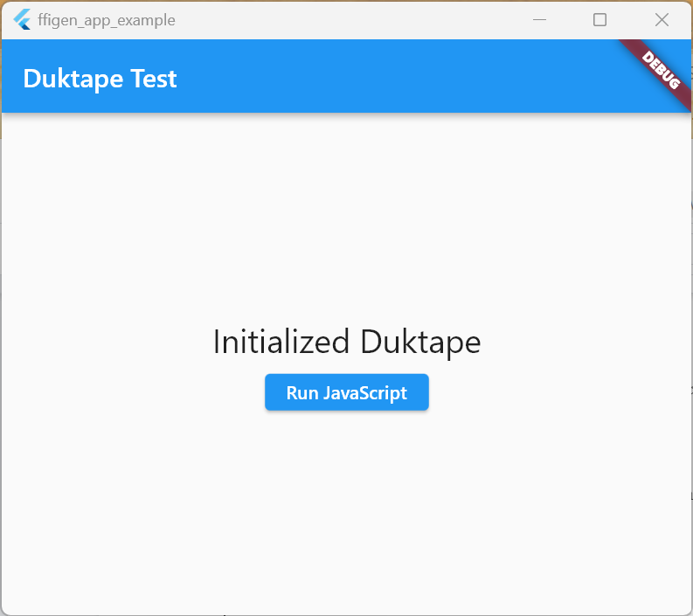The height and width of the screenshot is (616, 693).
Task: Tap the word "JavaScript" on the blue button
Action: click(x=365, y=393)
